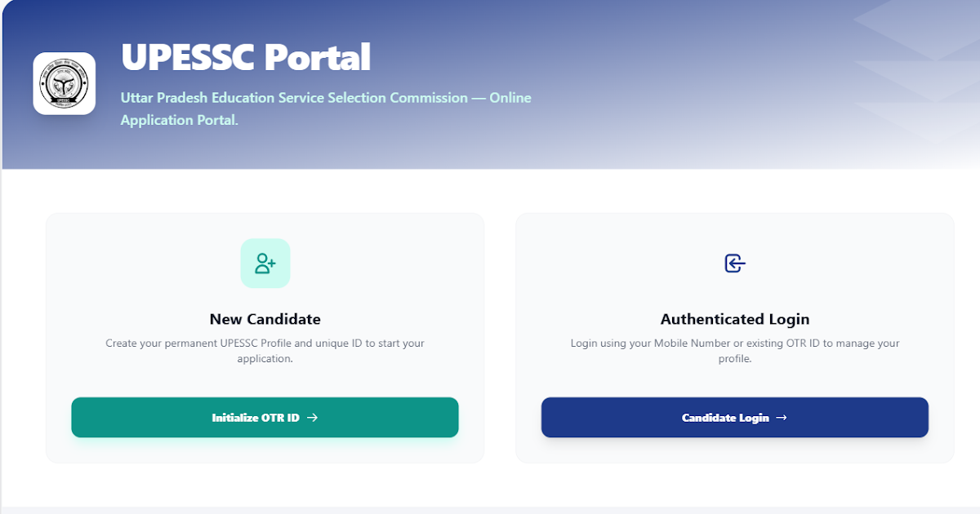Viewport: 980px width, 514px height.
Task: Select the New Candidate heading
Action: (265, 319)
